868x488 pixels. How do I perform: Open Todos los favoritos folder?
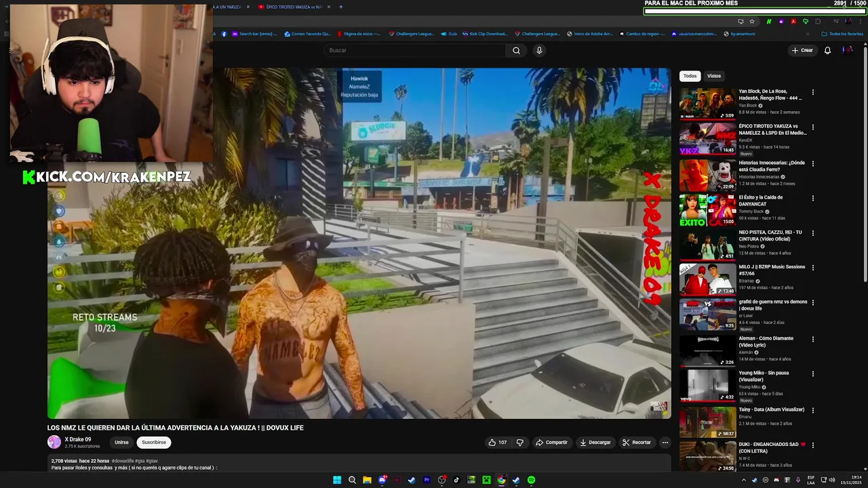coord(842,34)
